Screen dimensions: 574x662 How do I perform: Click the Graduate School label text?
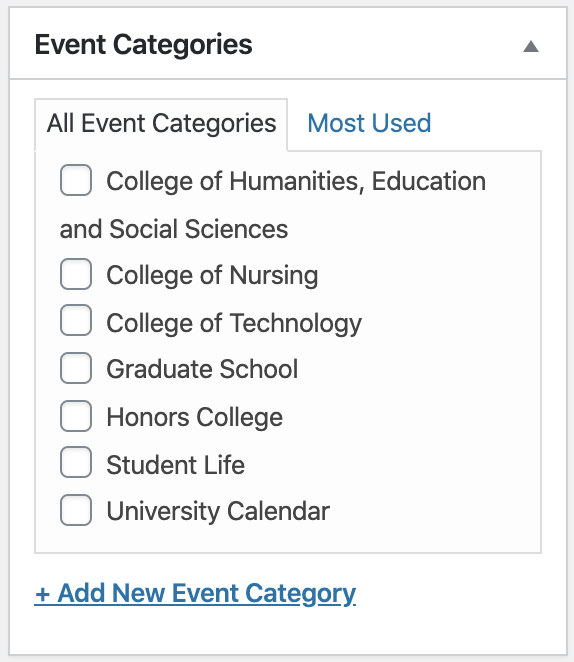[x=202, y=369]
